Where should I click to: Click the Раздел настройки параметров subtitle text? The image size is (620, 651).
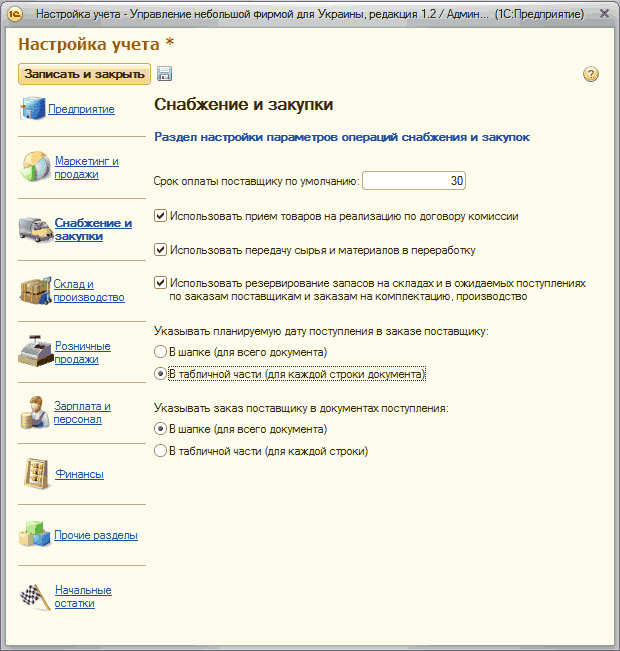tap(342, 137)
